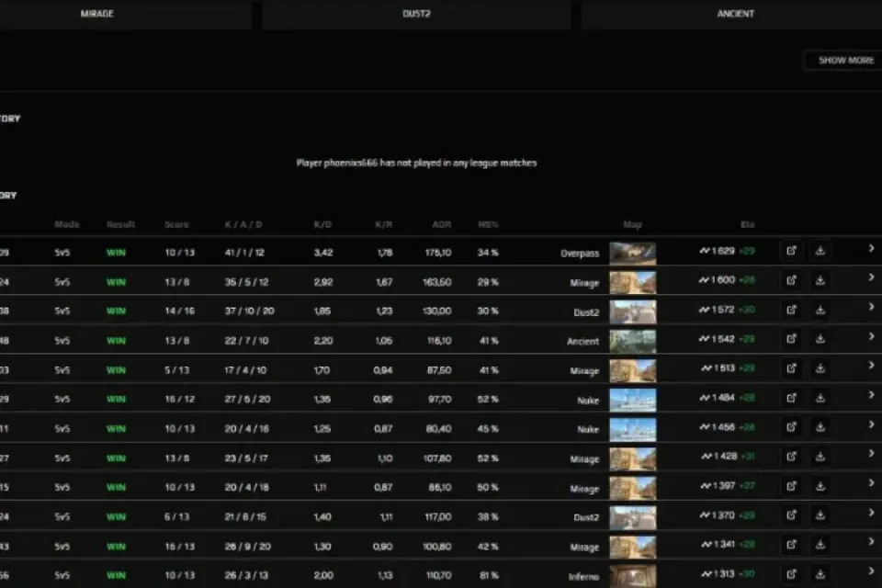
Task: Expand the 1397 Elo Mirage match row chevron
Action: [x=871, y=483]
